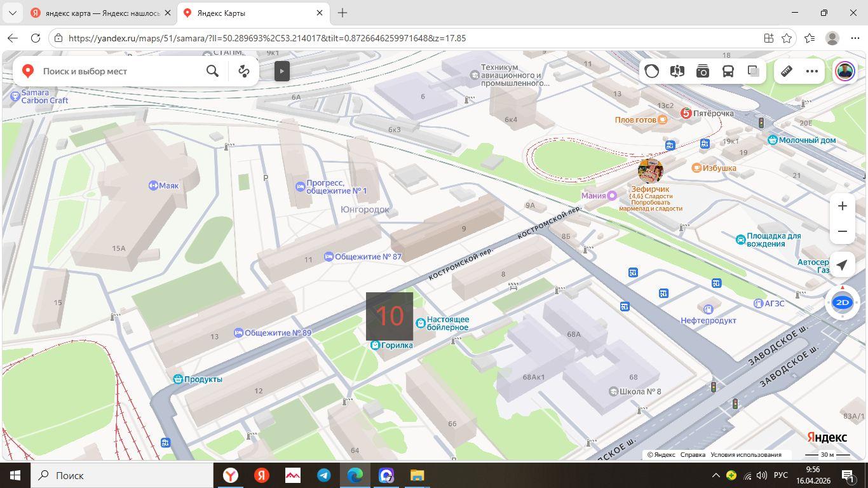Image resolution: width=868 pixels, height=488 pixels.
Task: Click the Яндекс logo on the map
Action: coord(827,437)
